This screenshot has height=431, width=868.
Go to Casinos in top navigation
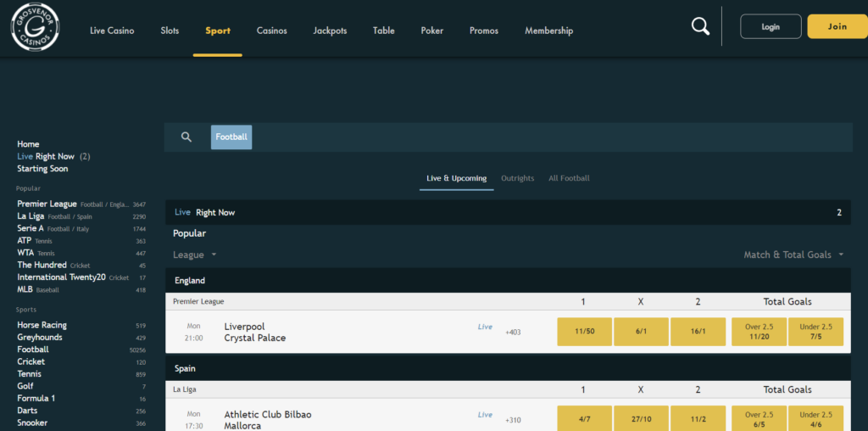coord(272,31)
